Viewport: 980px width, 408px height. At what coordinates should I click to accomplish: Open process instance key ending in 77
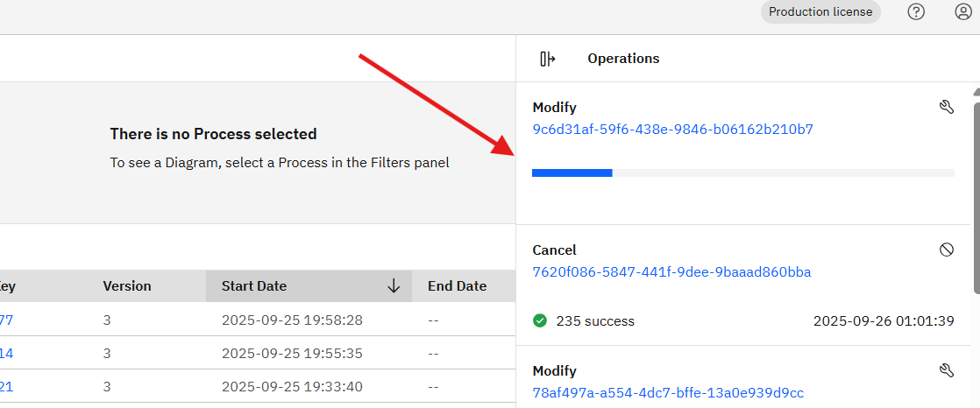[x=6, y=320]
